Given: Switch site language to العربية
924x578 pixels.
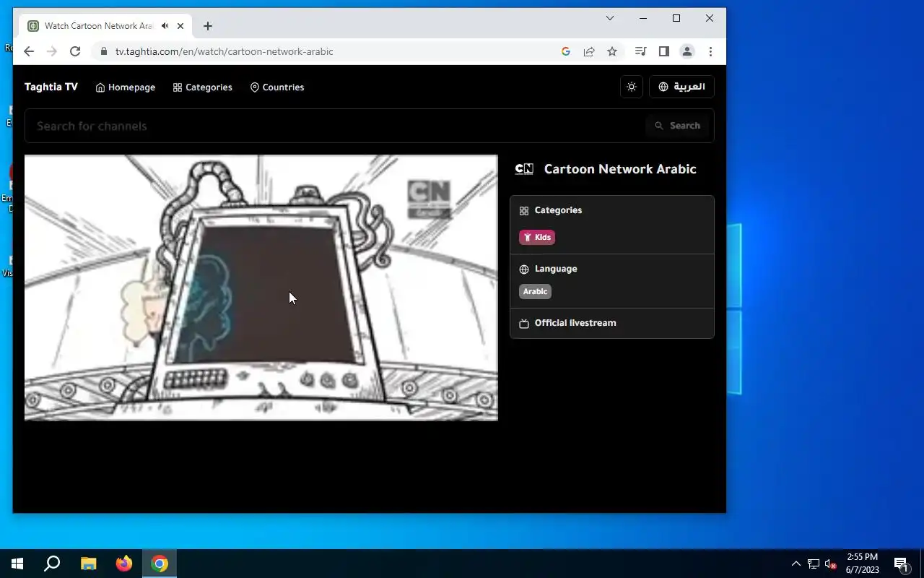Looking at the screenshot, I should click(681, 87).
